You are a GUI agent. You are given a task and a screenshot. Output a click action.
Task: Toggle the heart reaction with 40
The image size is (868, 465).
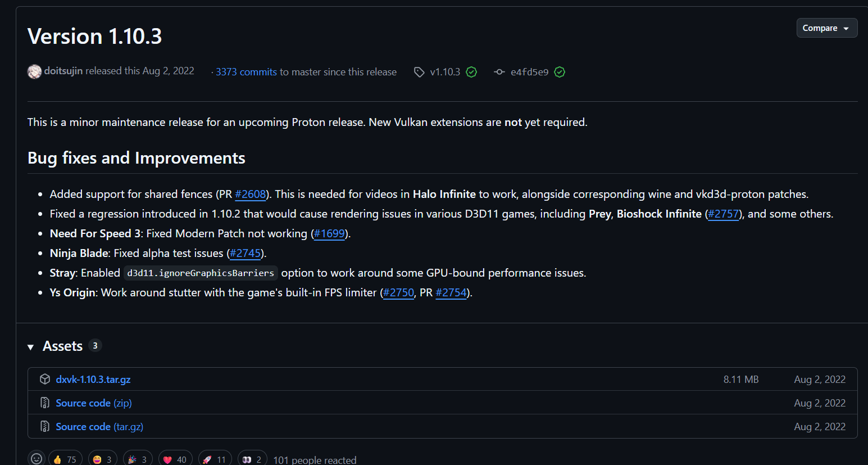(x=175, y=459)
